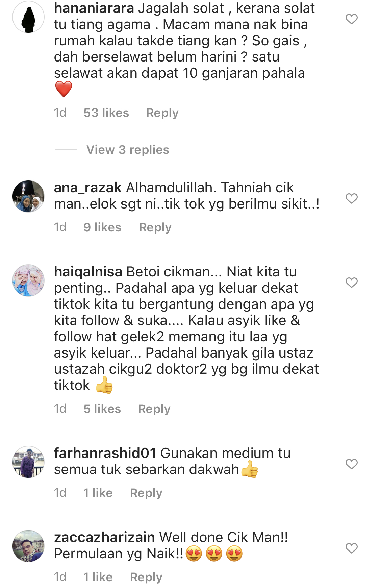This screenshot has height=588, width=380.
Task: View the 5 likes on haiqalnisa's comment
Action: [x=102, y=409]
